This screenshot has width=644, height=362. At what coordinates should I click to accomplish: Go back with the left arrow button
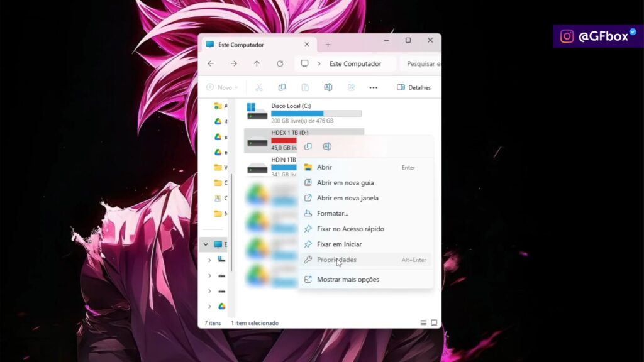211,63
